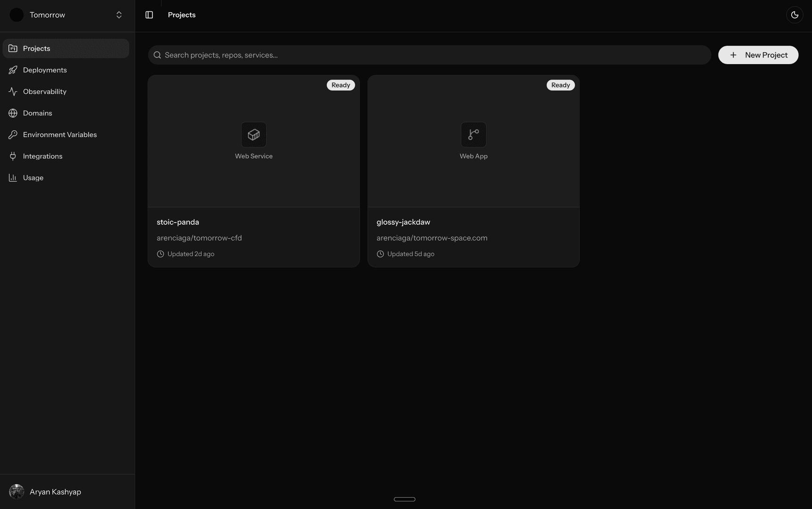Click the Environment Variables key icon
The image size is (812, 509).
click(13, 135)
